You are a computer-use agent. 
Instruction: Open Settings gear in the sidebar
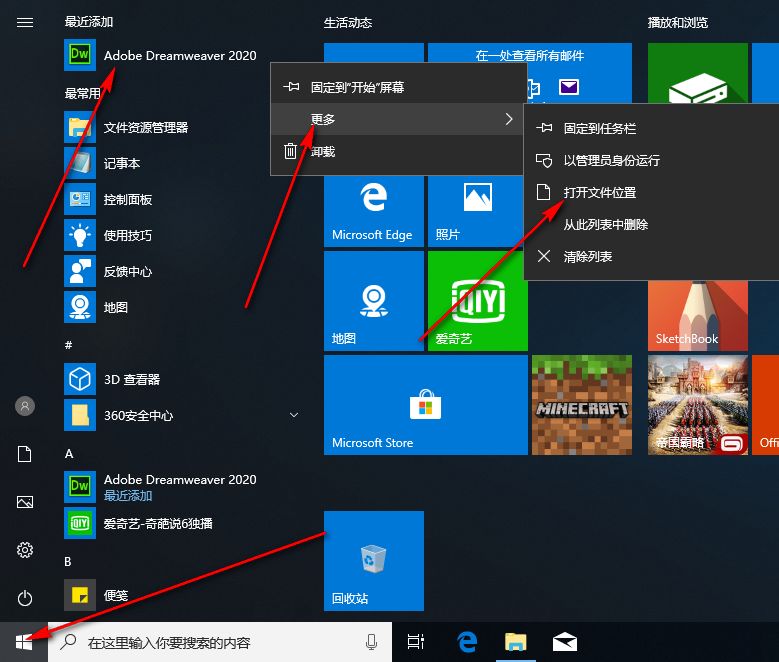(x=25, y=550)
